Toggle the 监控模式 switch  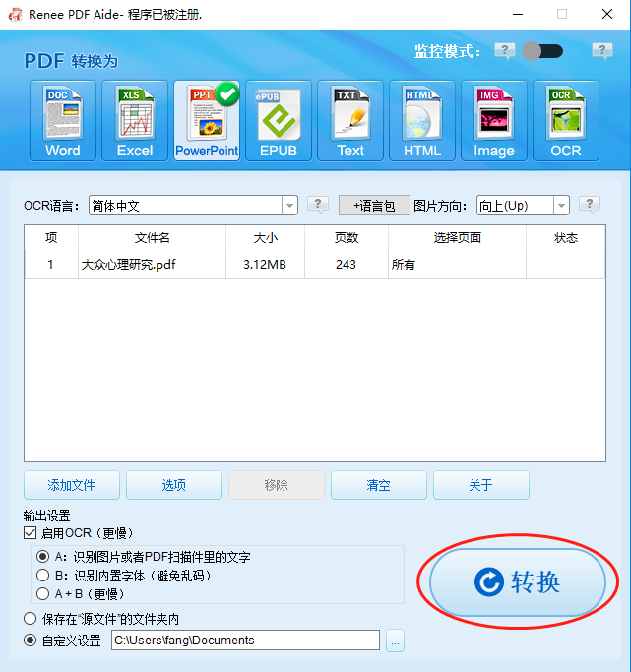(542, 51)
